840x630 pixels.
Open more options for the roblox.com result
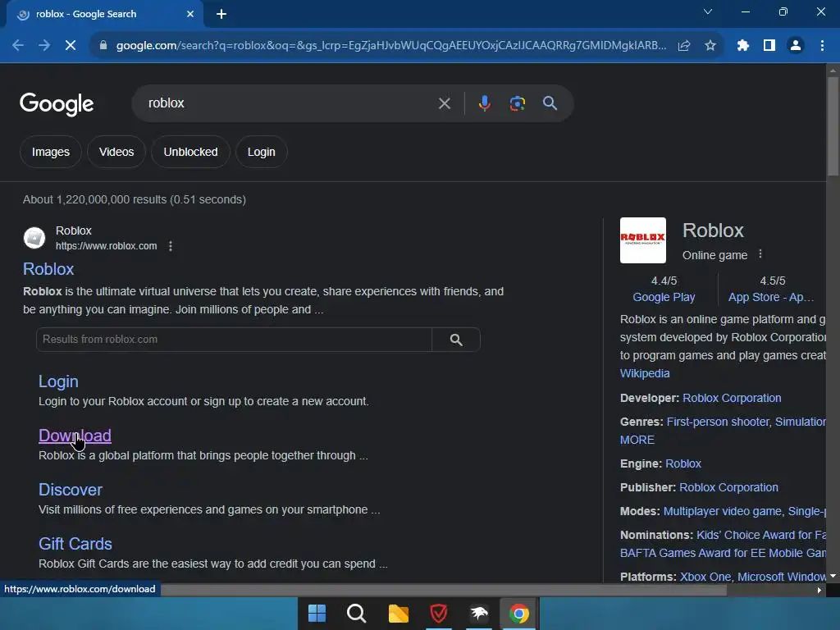click(x=171, y=246)
